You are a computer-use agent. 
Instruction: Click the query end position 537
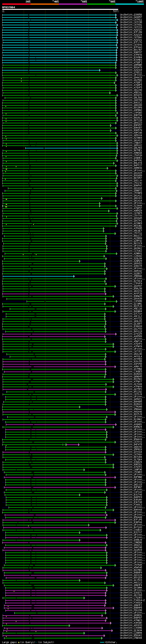(x=115, y=11)
